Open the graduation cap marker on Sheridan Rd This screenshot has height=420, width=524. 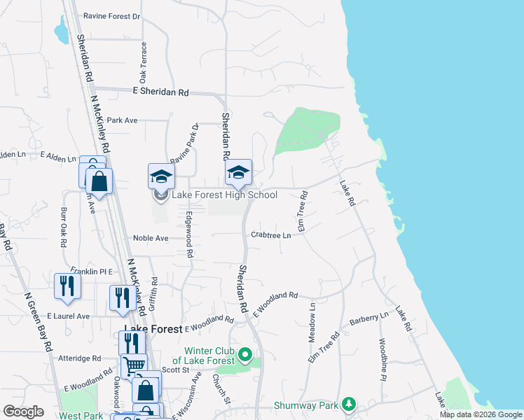coord(238,173)
